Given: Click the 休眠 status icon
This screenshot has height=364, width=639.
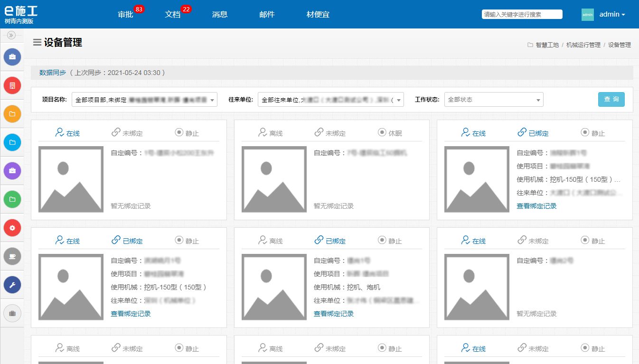Looking at the screenshot, I should tap(382, 132).
